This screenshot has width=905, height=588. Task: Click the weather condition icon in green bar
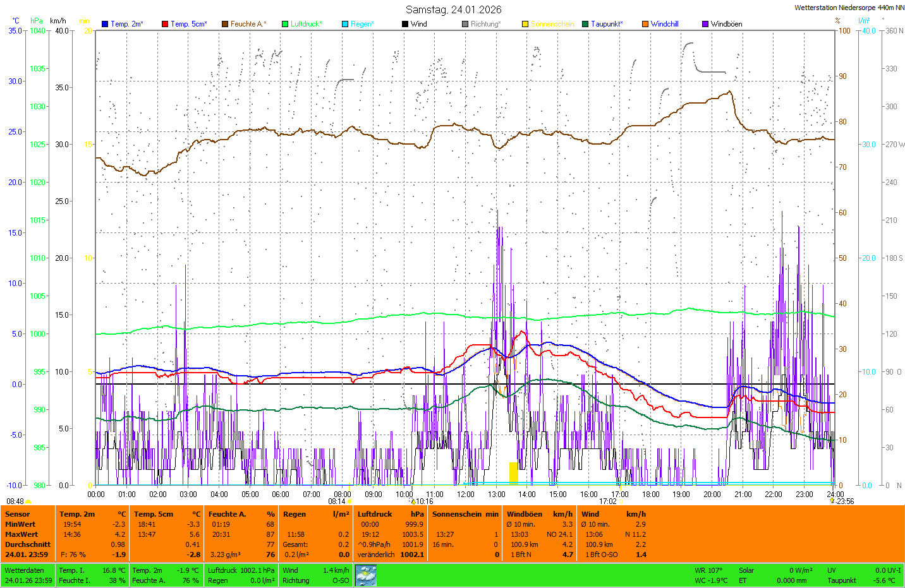click(x=366, y=575)
